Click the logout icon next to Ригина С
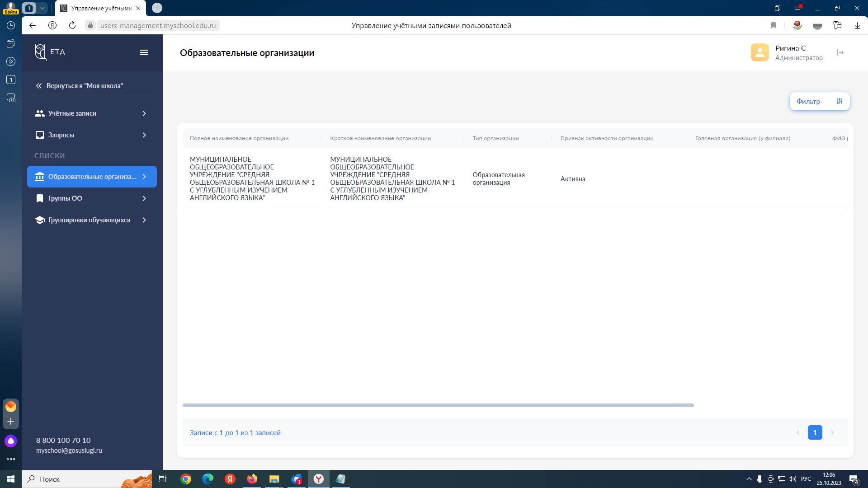This screenshot has height=488, width=868. 840,52
